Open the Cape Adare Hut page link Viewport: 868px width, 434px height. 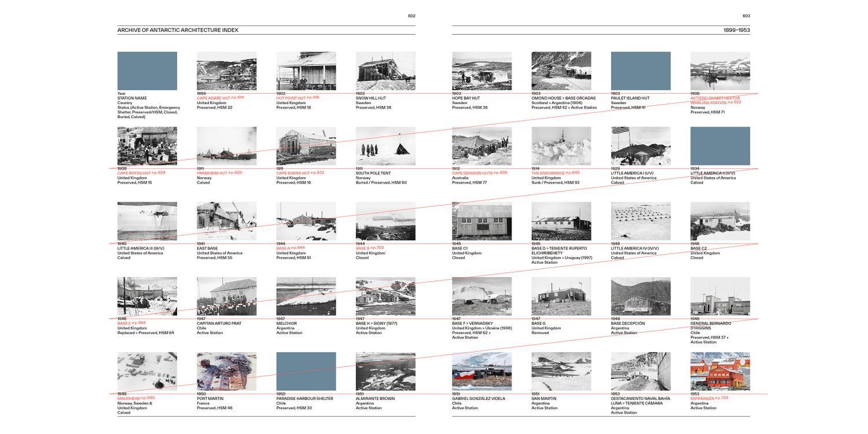click(x=220, y=98)
